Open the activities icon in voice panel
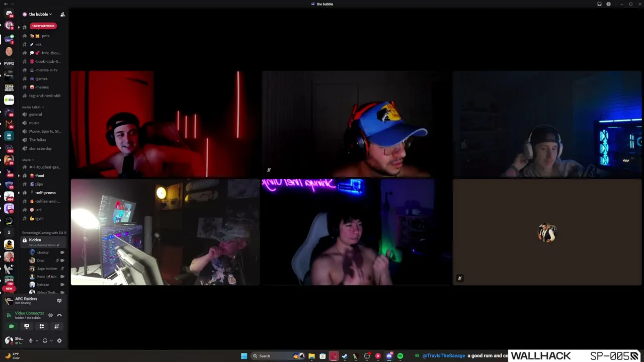This screenshot has width=644, height=362. point(42,326)
